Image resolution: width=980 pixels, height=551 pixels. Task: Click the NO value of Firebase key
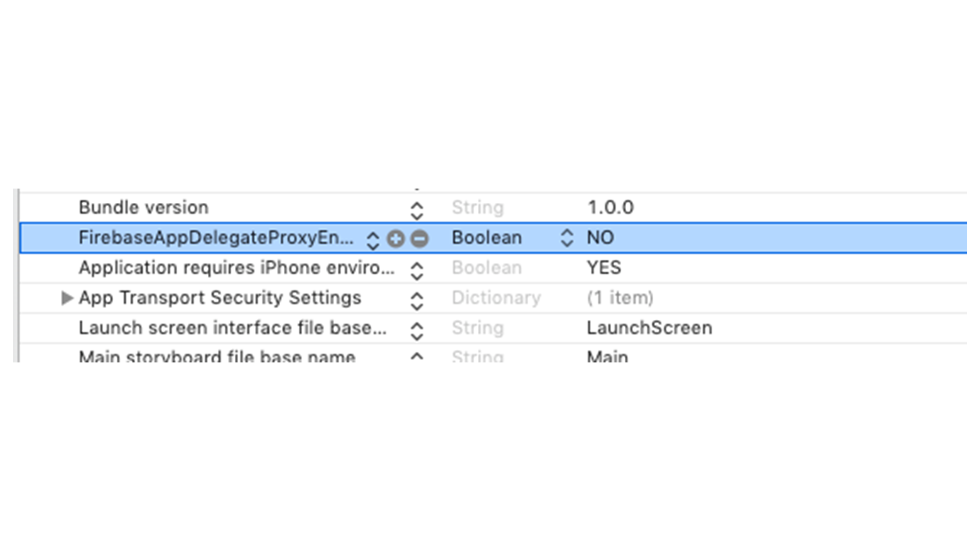(x=600, y=238)
